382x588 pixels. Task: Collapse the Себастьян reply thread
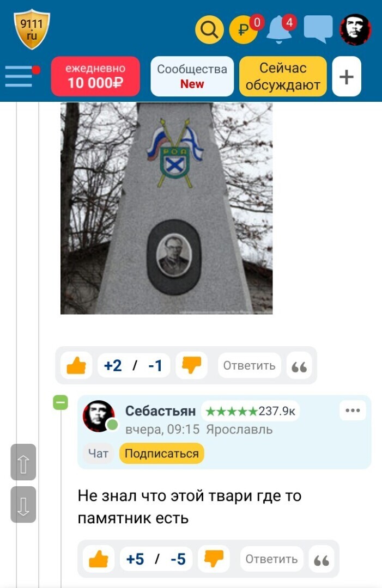60,403
